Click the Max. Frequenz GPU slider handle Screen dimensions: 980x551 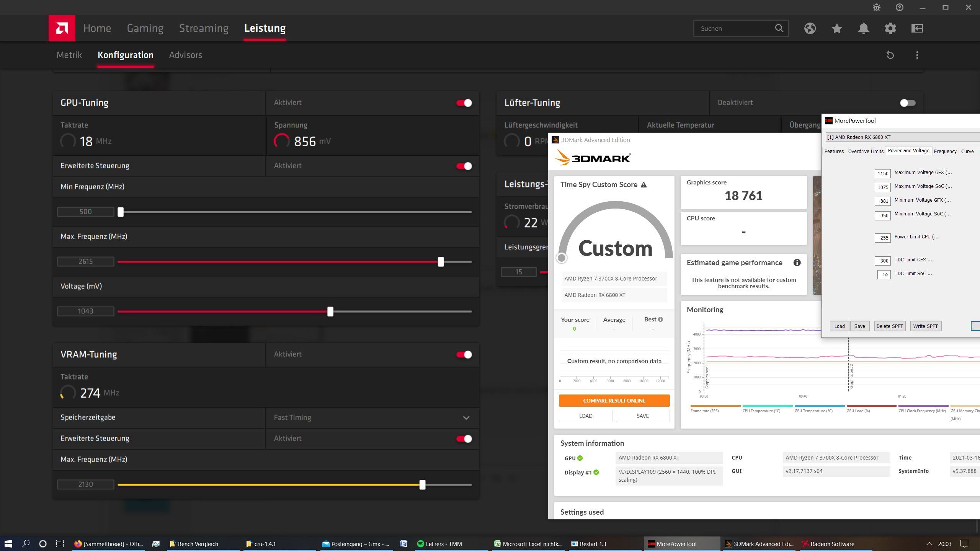point(441,262)
